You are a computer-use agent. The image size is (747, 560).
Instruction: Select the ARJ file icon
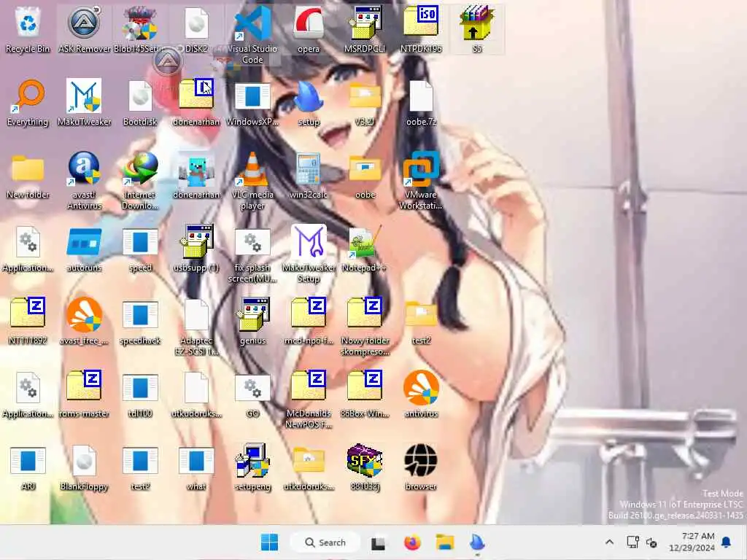pyautogui.click(x=28, y=467)
